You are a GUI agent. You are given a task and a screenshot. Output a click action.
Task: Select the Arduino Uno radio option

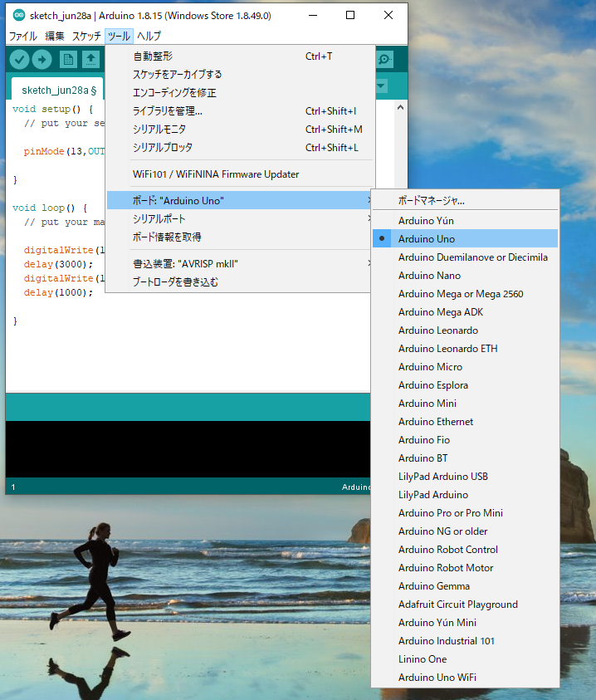[465, 239]
